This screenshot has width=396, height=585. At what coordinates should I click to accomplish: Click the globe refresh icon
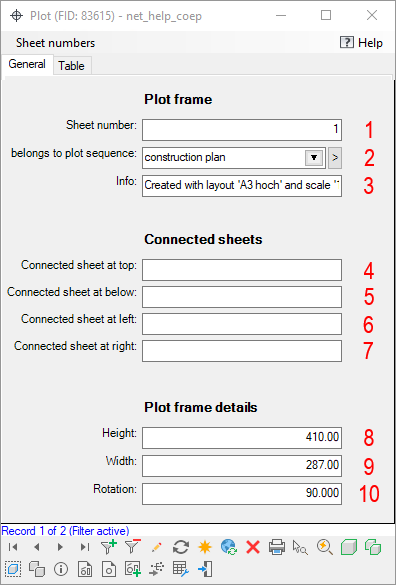pyautogui.click(x=229, y=547)
